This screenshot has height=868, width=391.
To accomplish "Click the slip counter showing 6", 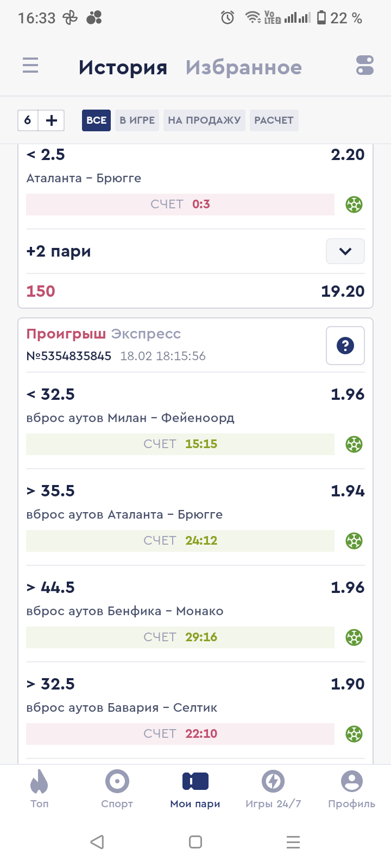I will pos(28,120).
